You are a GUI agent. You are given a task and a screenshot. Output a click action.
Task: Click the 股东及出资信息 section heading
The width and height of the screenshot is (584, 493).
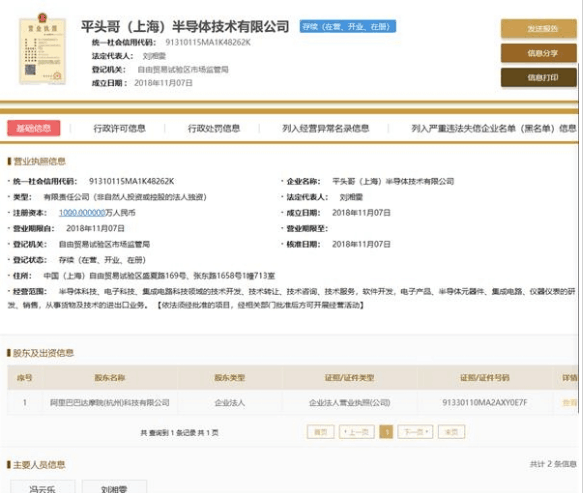coord(43,353)
